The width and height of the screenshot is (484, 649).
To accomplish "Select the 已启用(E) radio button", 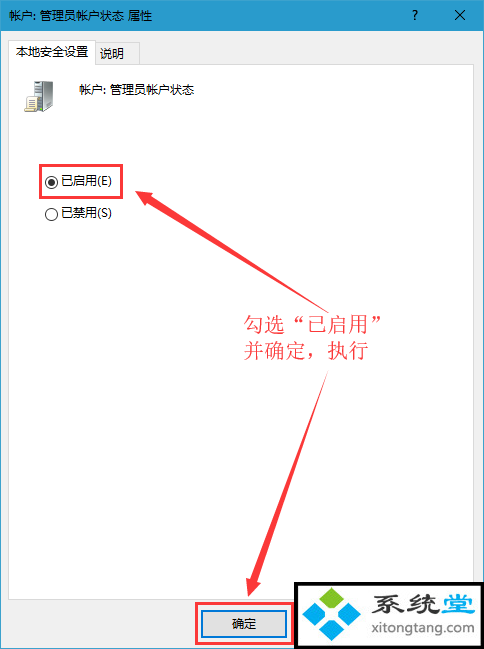I will click(x=51, y=182).
